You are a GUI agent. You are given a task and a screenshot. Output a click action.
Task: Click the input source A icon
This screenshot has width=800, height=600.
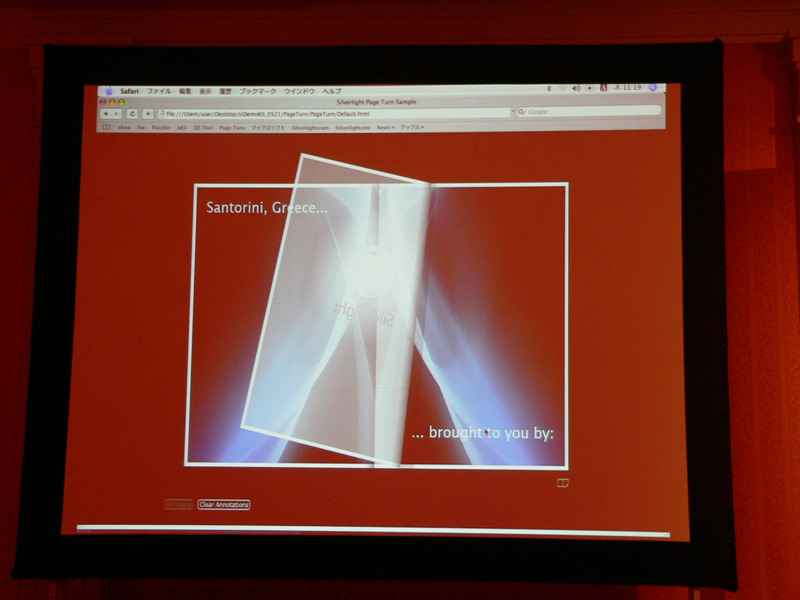click(604, 88)
